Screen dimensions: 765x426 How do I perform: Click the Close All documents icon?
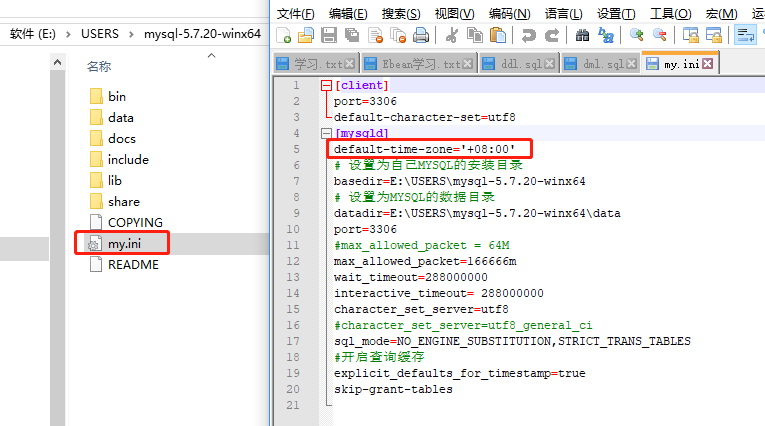(x=398, y=35)
